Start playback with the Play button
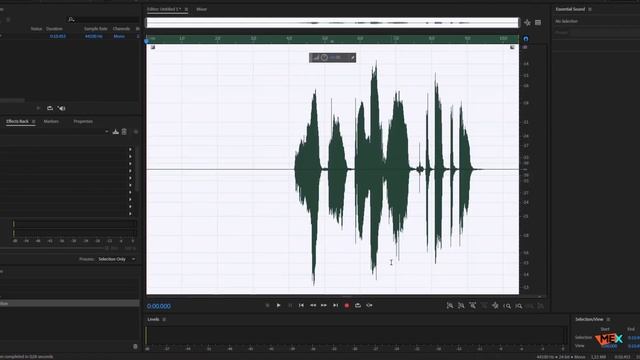The height and width of the screenshot is (360, 640). (278, 305)
